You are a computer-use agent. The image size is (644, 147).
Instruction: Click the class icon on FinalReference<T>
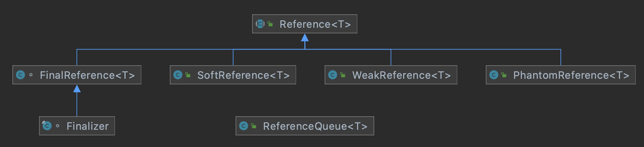tap(21, 75)
